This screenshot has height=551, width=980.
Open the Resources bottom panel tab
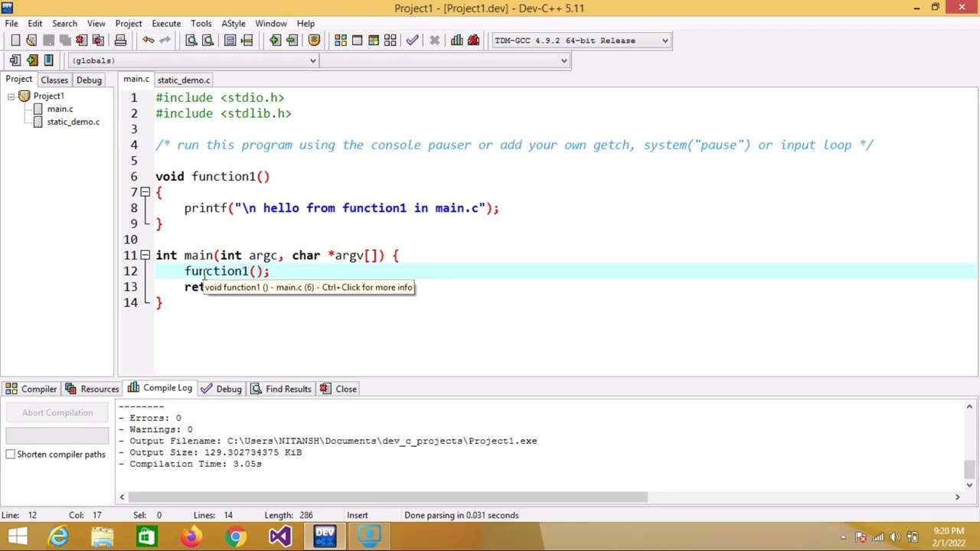(x=92, y=389)
